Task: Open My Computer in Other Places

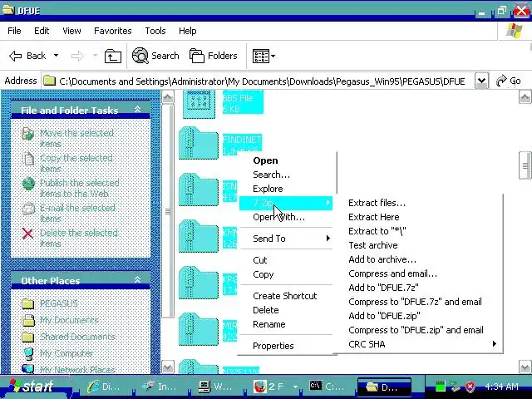Action: [66, 353]
